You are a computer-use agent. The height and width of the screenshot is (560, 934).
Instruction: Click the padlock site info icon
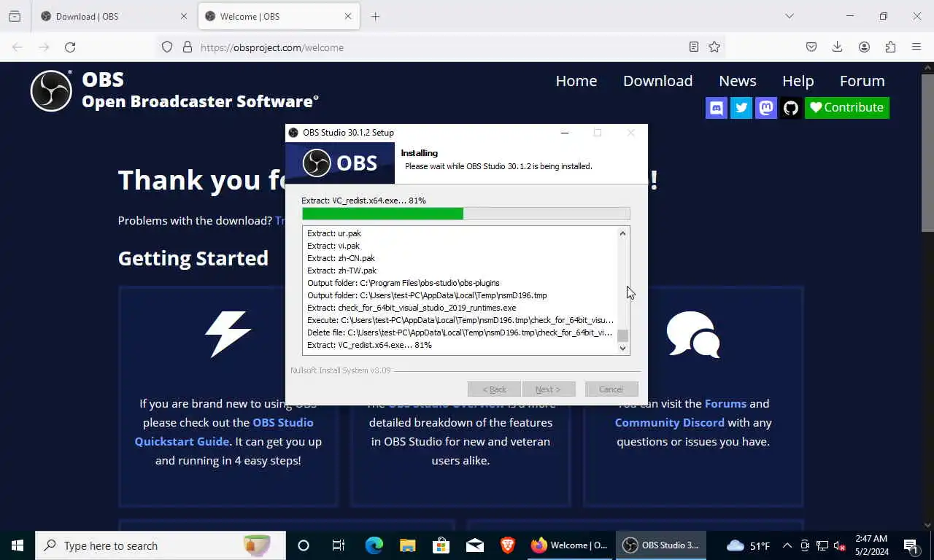click(x=188, y=47)
